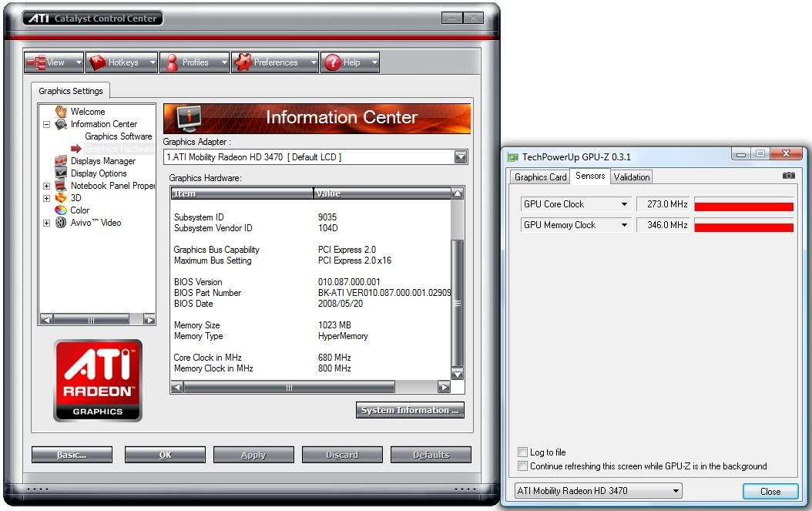The image size is (812, 511).
Task: Click the GPU Core Clock red graph bar
Action: click(743, 207)
